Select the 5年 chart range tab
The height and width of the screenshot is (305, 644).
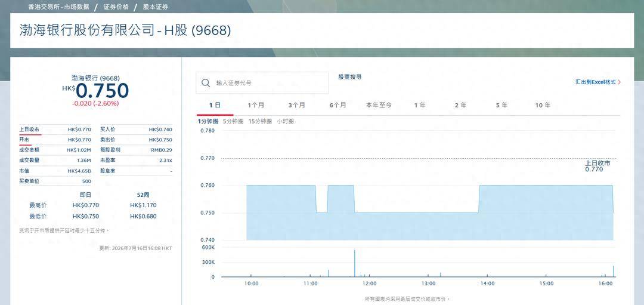tap(501, 105)
